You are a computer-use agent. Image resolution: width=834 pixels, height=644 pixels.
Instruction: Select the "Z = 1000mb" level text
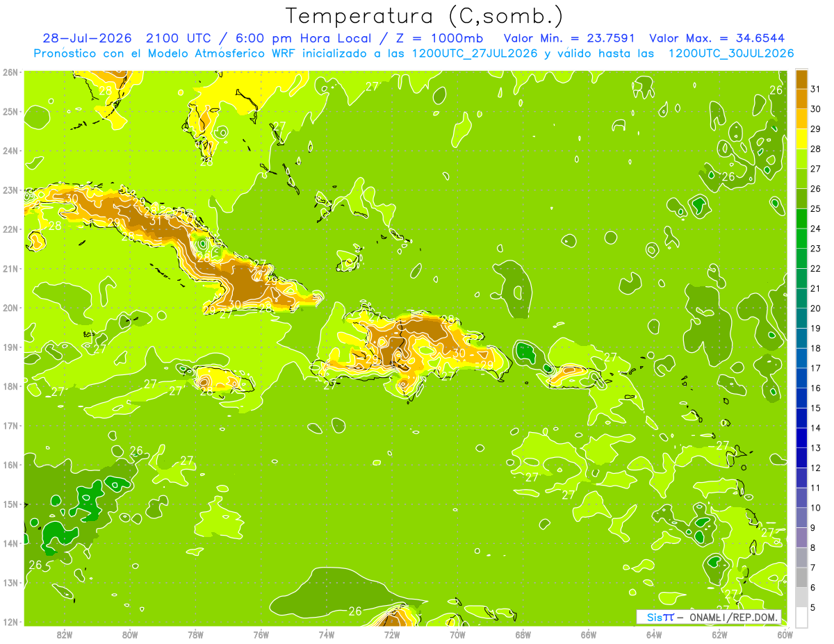pos(436,38)
